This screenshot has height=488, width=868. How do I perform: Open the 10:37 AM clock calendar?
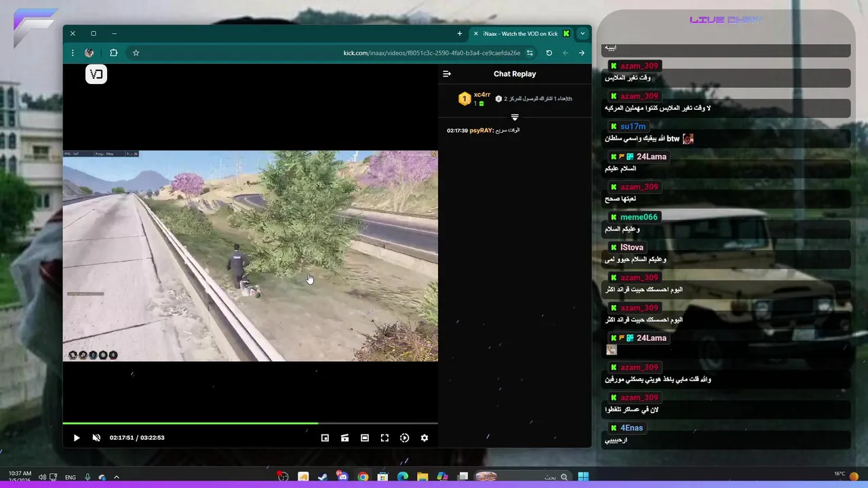(x=20, y=477)
